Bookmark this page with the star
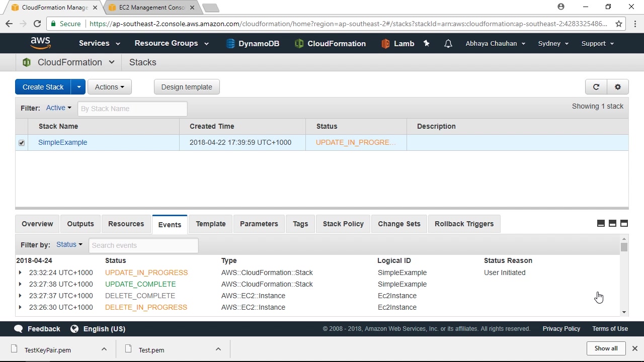The image size is (644, 362). (x=619, y=24)
